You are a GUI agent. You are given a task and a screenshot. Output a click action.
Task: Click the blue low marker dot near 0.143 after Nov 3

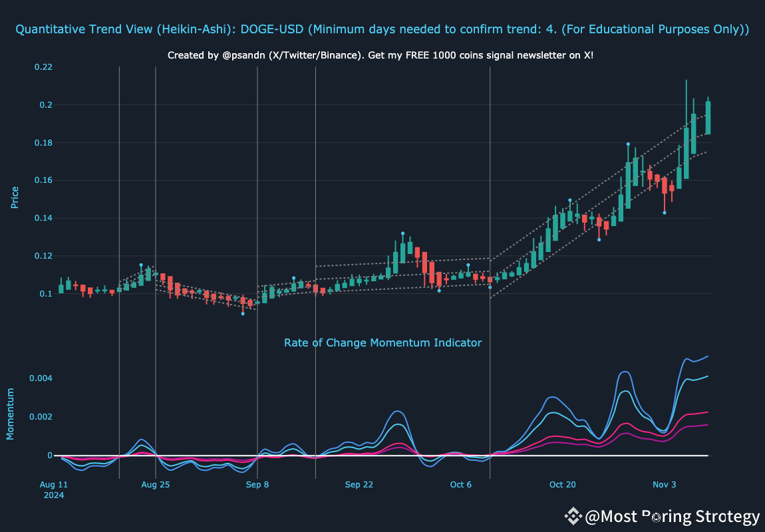665,213
